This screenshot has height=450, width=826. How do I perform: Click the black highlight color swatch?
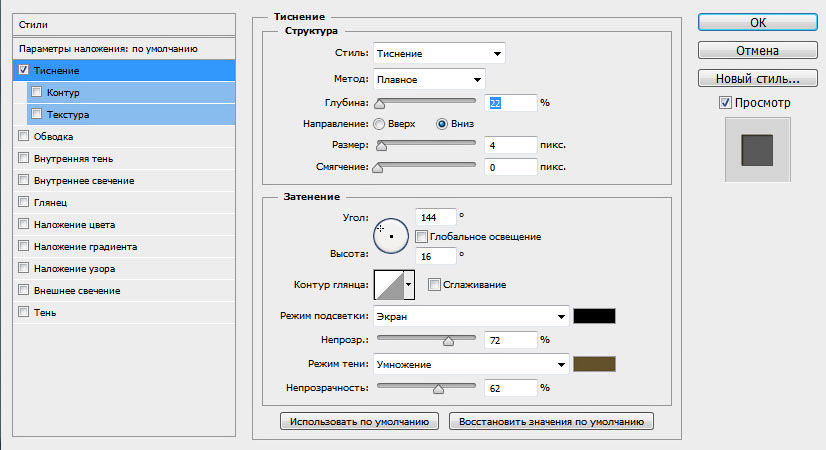point(594,316)
